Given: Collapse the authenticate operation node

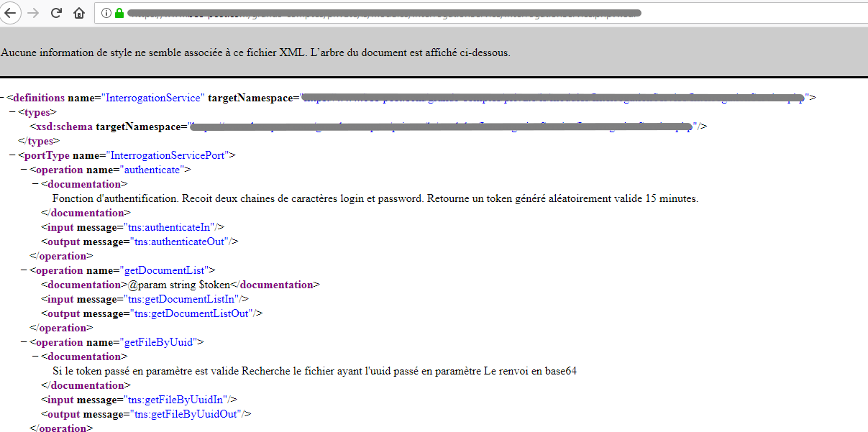Looking at the screenshot, I should [22, 170].
